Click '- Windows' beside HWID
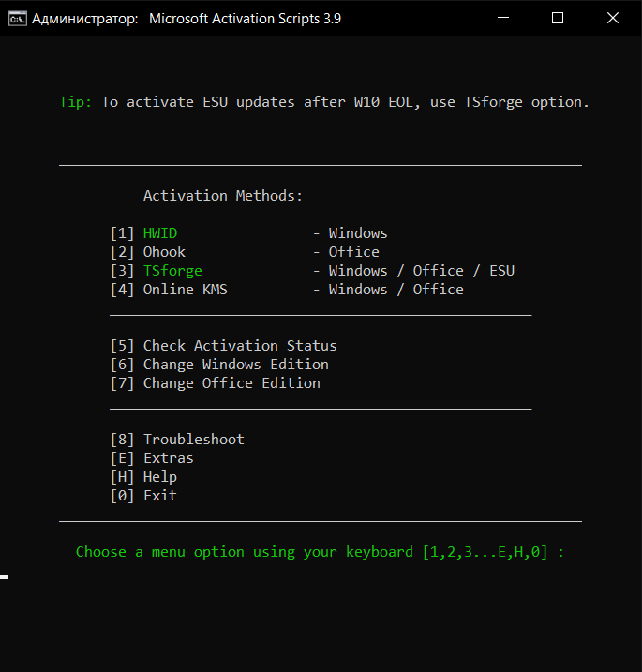The height and width of the screenshot is (672, 642). (351, 233)
